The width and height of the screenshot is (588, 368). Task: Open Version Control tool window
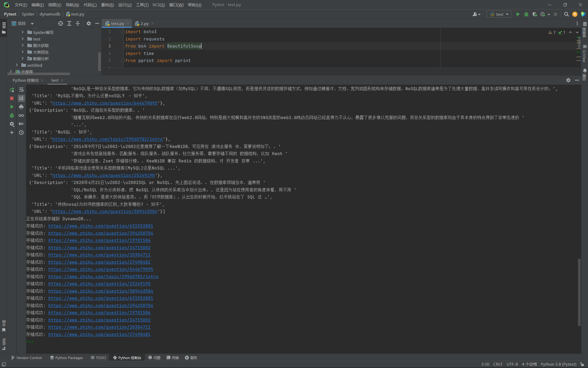[x=26, y=358]
